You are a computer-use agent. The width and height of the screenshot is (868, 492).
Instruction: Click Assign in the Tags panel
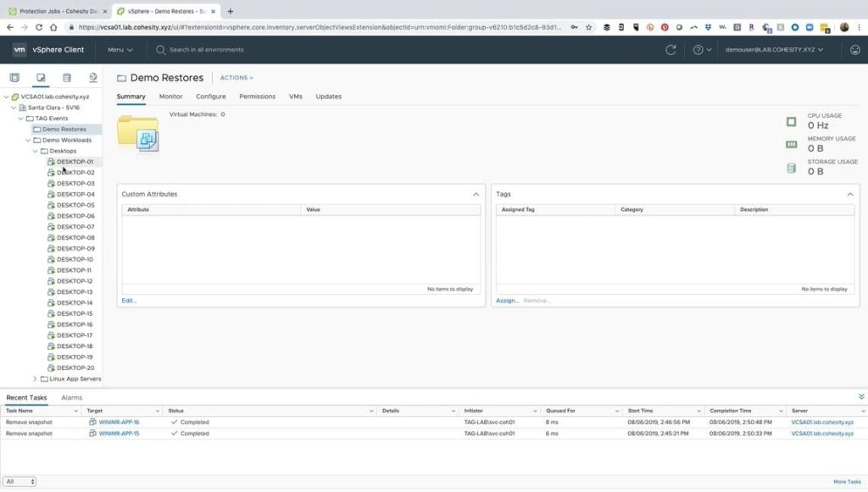(x=507, y=300)
